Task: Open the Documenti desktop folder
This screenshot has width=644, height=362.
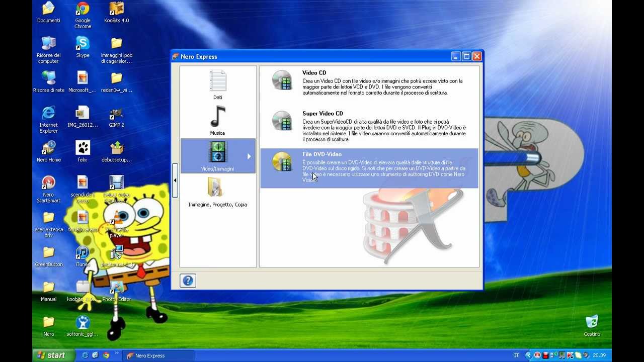Action: click(x=49, y=13)
